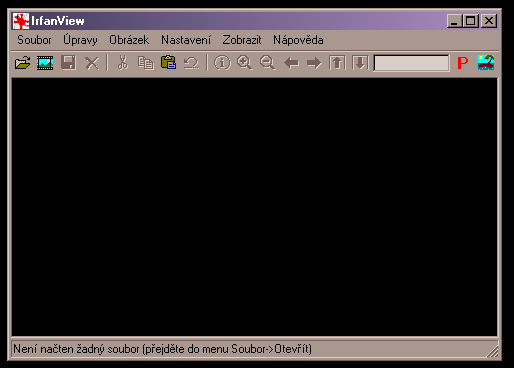Viewport: 514px width, 368px height.
Task: Click the toolbar file counter field
Action: click(x=411, y=63)
